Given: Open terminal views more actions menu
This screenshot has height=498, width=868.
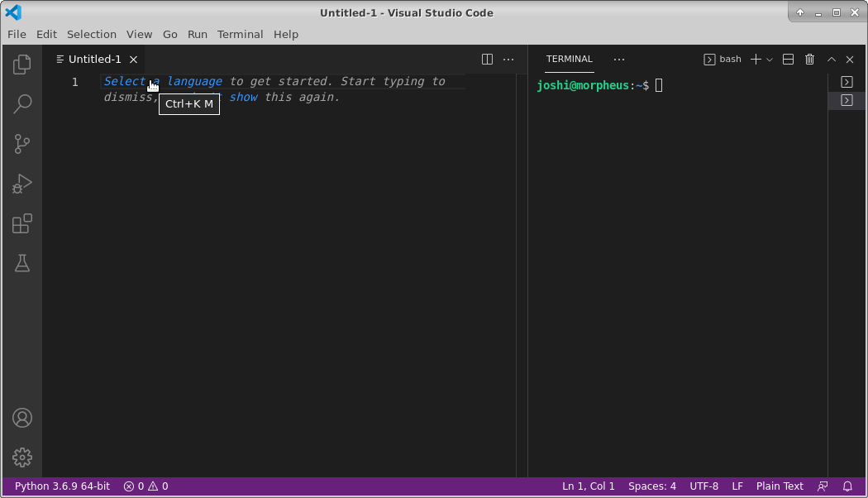Looking at the screenshot, I should (619, 59).
